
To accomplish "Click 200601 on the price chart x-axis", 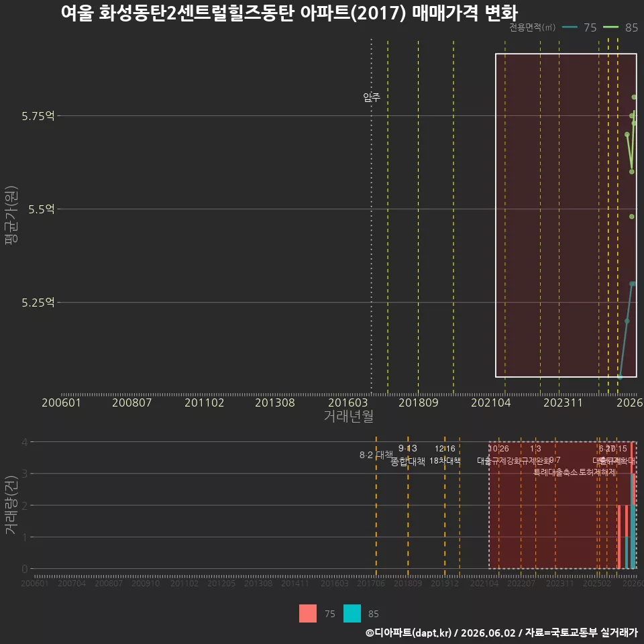I will point(61,402).
